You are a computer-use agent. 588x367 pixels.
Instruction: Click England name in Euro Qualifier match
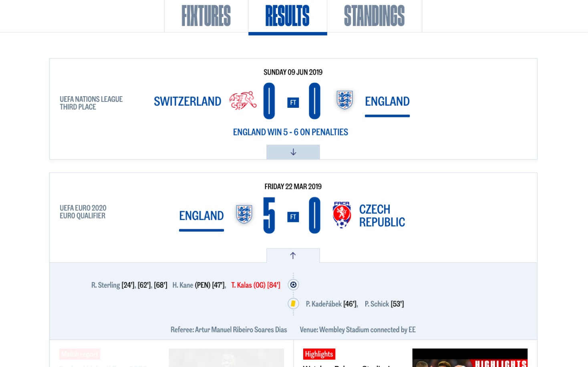pyautogui.click(x=201, y=216)
